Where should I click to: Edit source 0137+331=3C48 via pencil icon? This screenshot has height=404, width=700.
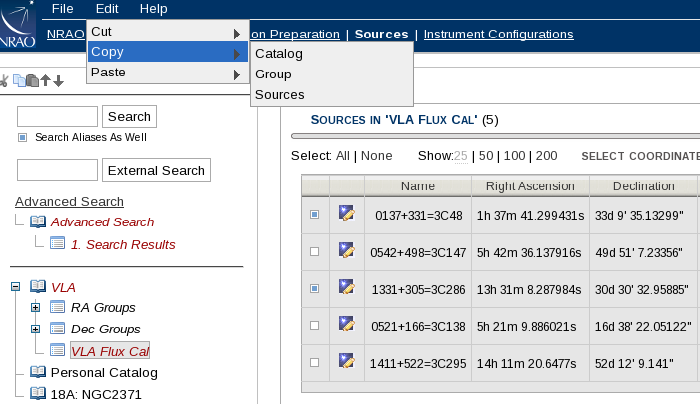coord(346,214)
